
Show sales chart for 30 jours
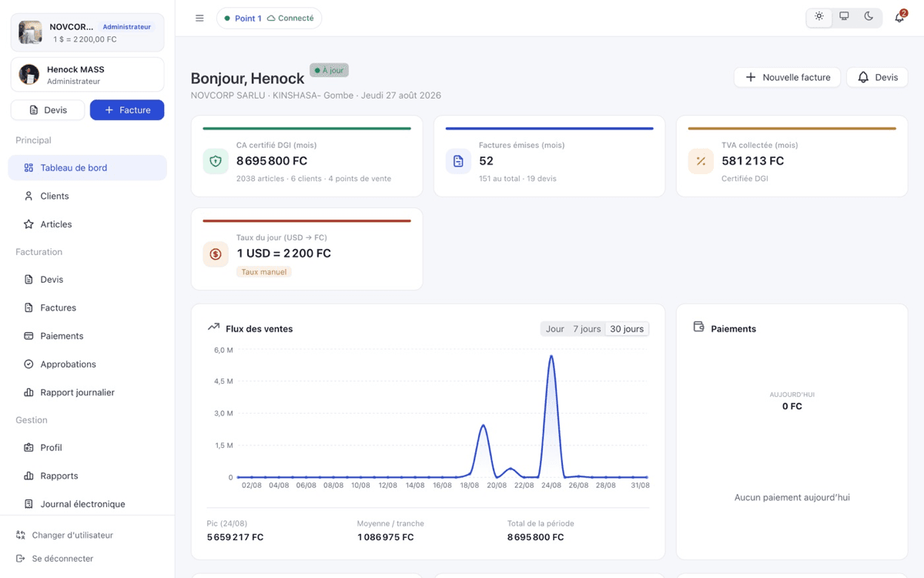[x=627, y=329]
